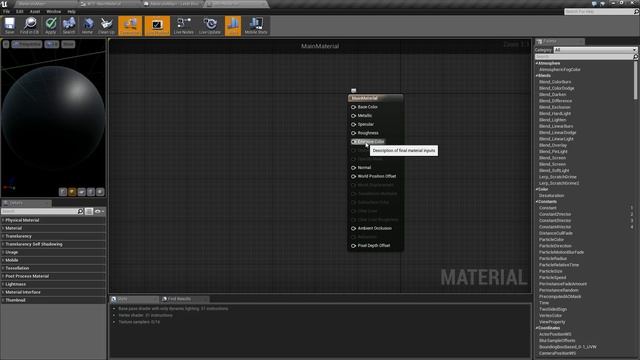
Task: Toggle the Stats toolbar button
Action: click(x=233, y=26)
